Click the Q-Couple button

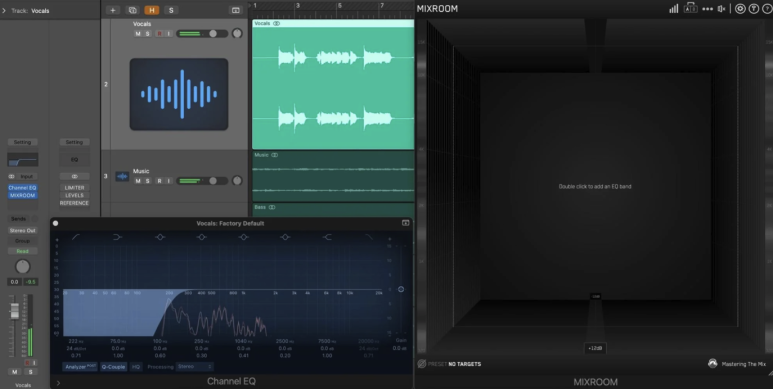113,367
